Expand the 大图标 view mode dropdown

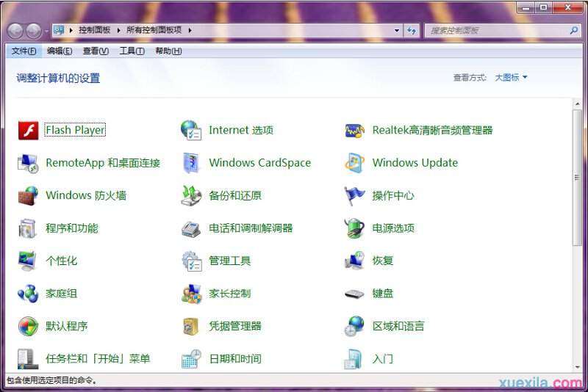[511, 78]
